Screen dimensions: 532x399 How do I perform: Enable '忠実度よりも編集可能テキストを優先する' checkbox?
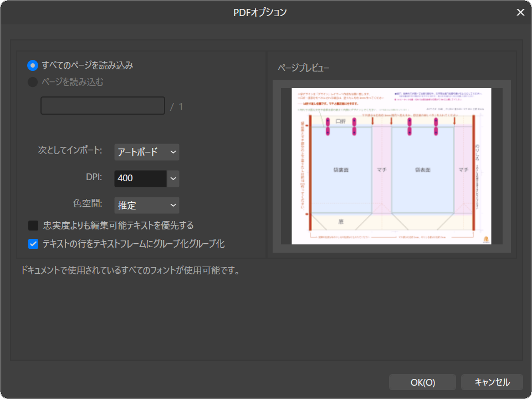[33, 226]
